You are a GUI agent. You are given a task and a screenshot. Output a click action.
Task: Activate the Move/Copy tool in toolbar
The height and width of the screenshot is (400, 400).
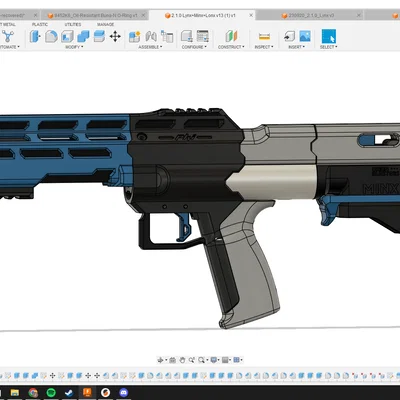115,36
